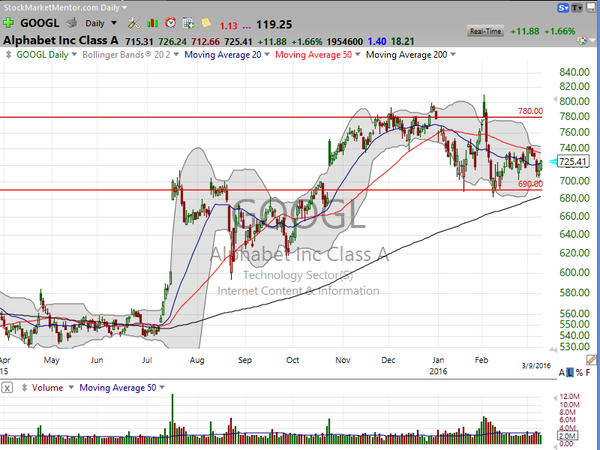
Task: Open the Daily timeframe dropdown arrow
Action: point(114,23)
